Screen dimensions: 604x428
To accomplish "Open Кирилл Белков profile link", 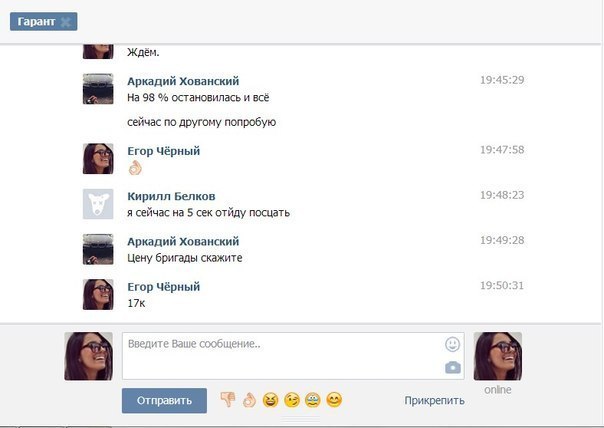I will [x=171, y=196].
